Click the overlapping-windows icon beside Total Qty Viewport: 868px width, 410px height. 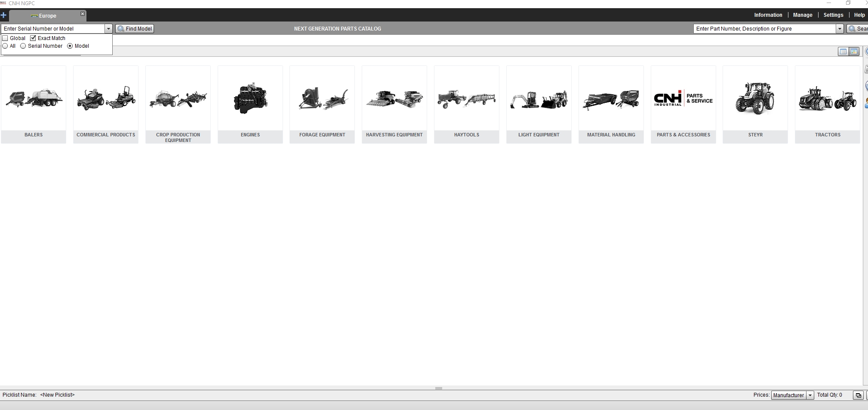click(858, 395)
